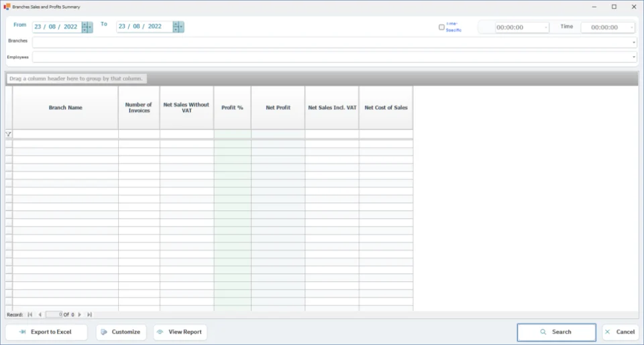Click the filter row funnel icon
This screenshot has width=644, height=345.
pos(9,134)
